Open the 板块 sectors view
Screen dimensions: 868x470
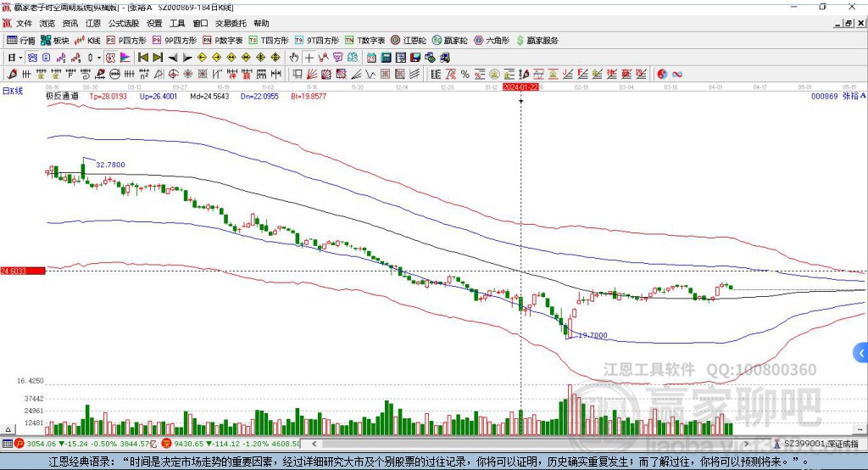(55, 41)
